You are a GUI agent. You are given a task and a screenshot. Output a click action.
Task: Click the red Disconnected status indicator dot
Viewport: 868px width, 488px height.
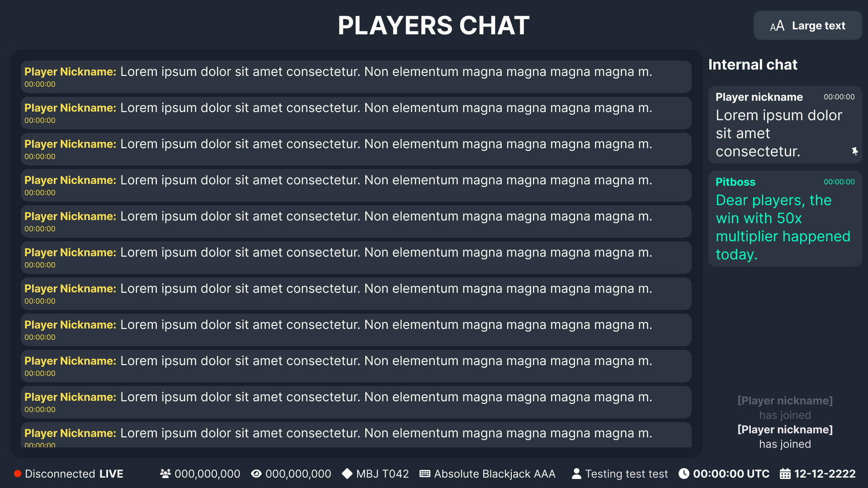tap(17, 473)
